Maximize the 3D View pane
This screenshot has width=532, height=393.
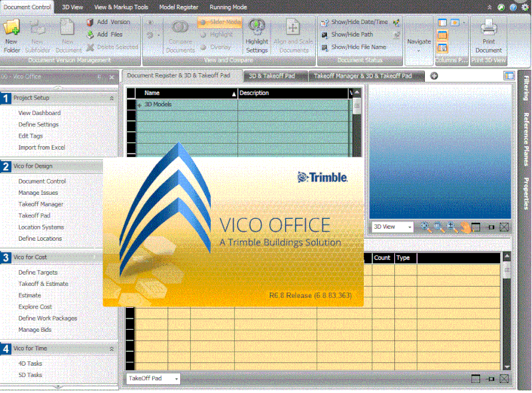point(476,227)
